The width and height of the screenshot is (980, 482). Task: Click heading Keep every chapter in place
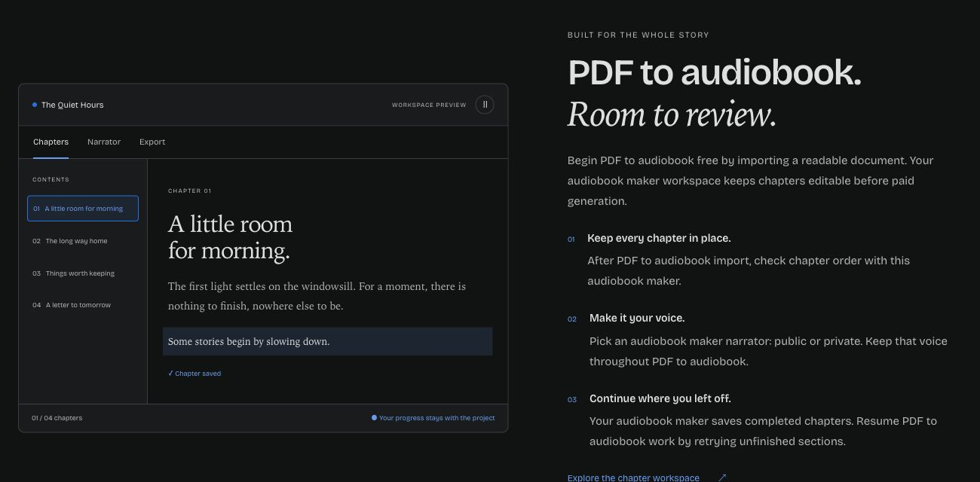click(659, 238)
